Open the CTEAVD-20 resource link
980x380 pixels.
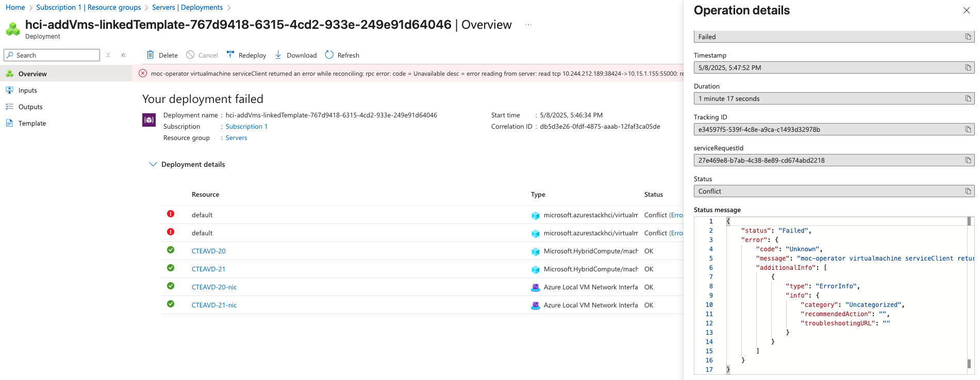209,251
